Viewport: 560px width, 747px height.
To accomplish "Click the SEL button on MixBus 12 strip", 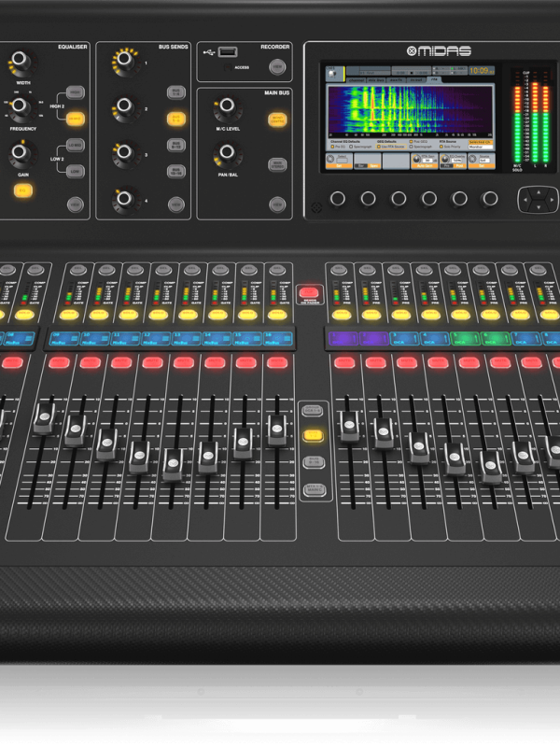I will (x=163, y=270).
